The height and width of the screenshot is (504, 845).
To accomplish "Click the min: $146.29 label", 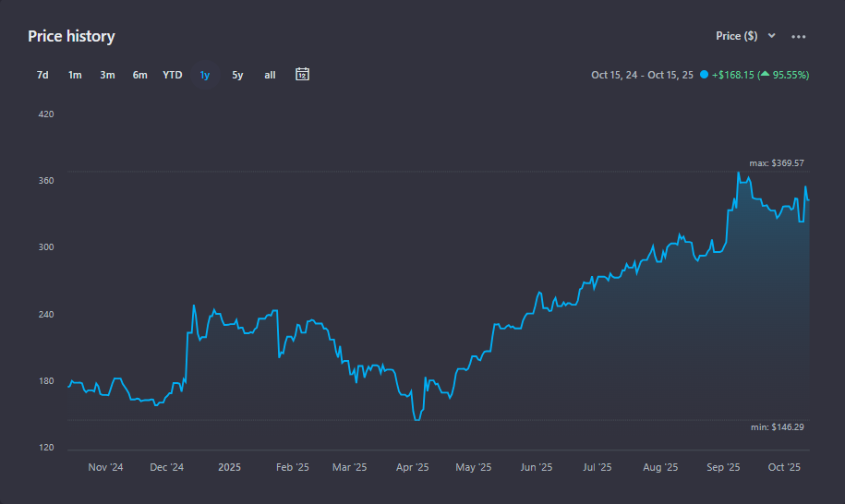I will click(x=777, y=426).
